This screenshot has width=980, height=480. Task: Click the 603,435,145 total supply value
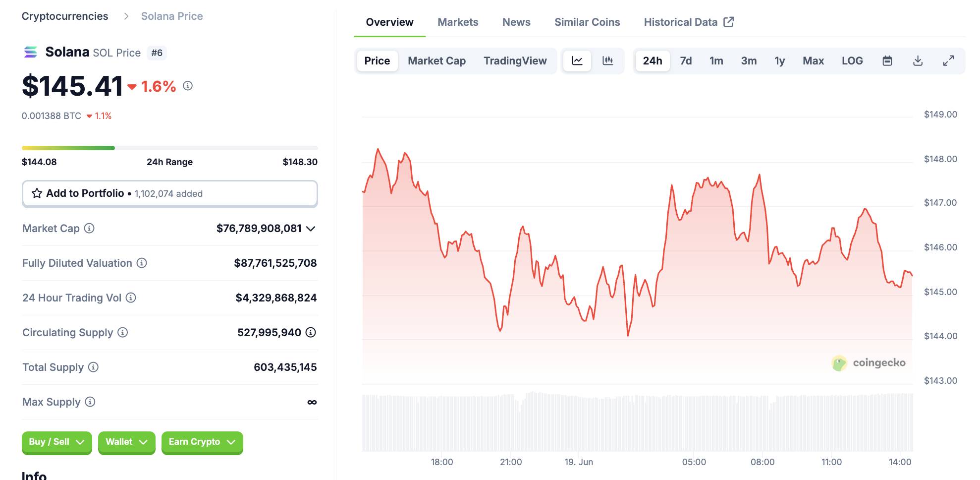285,367
